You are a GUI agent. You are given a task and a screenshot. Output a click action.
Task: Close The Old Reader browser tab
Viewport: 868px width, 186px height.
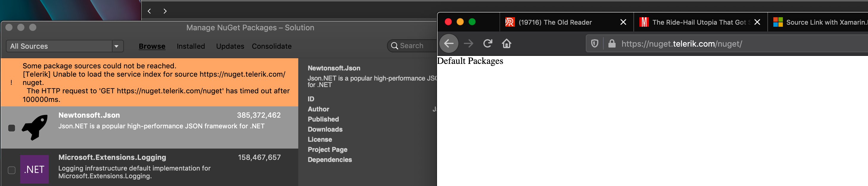[623, 22]
